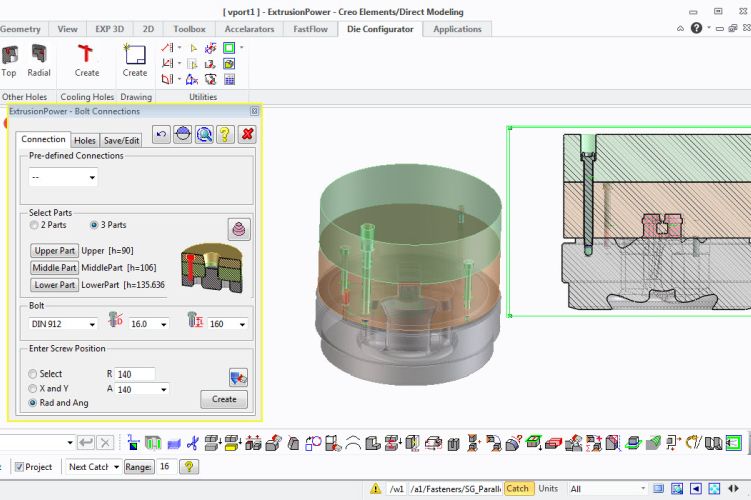Click the half-sphere view icon in the dialog
Viewport: 751px width, 500px height.
coord(183,134)
